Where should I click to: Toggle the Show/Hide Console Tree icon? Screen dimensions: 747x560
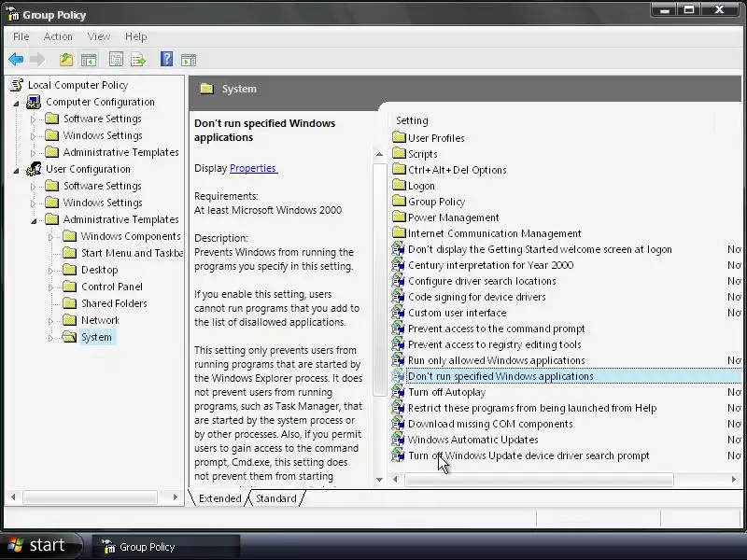89,60
